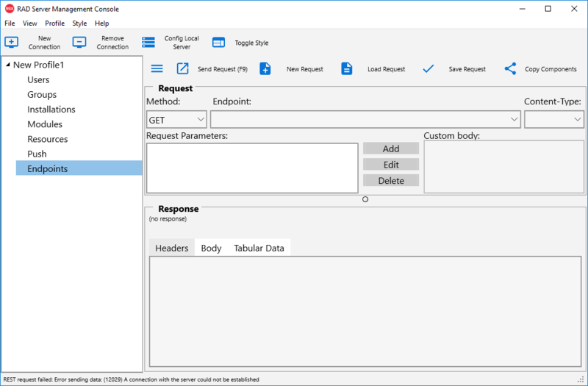Click the Toggle Style label
This screenshot has width=588, height=386.
(251, 43)
